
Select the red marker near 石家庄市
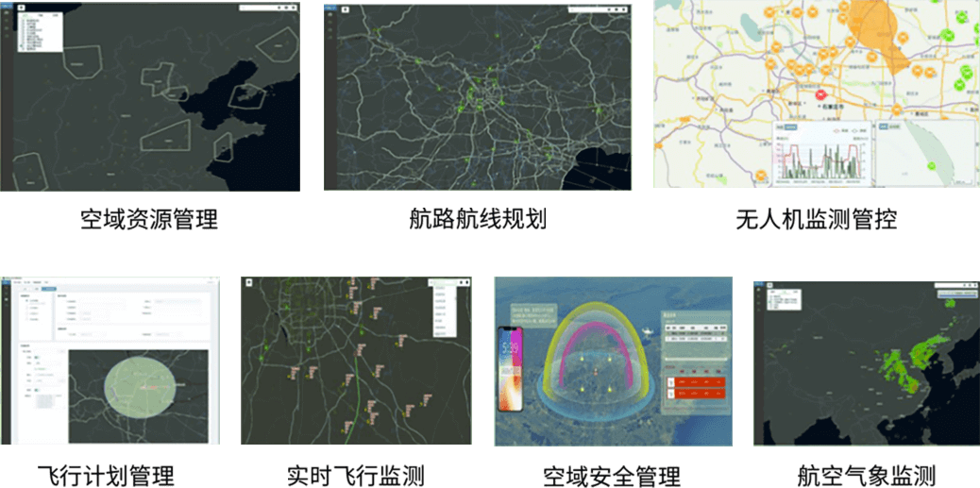pos(820,94)
